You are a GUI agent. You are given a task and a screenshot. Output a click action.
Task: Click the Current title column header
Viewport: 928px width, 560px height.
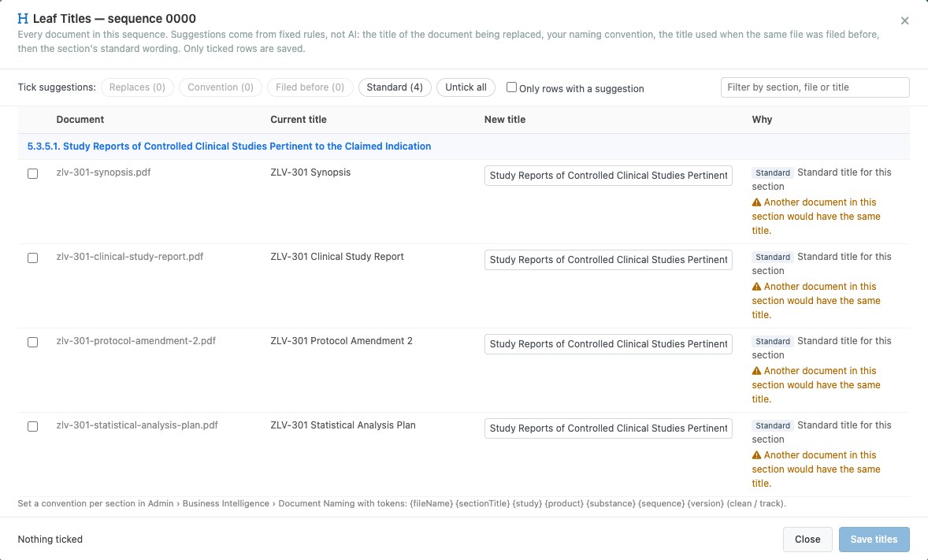click(x=299, y=120)
